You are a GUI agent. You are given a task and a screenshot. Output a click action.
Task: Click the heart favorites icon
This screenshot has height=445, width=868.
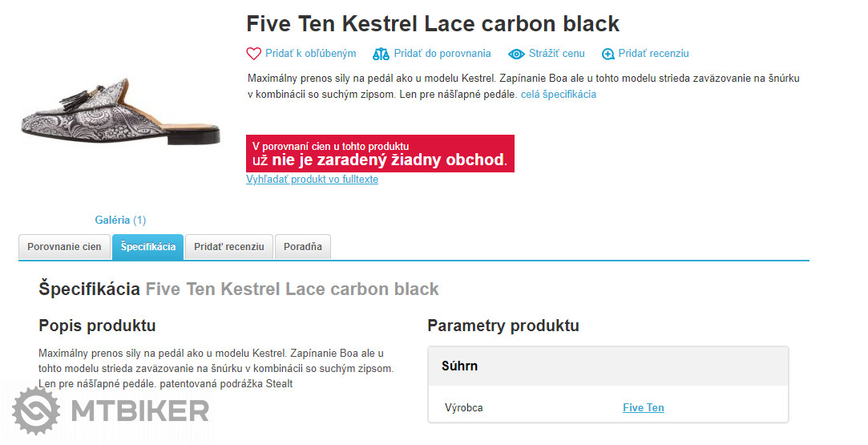click(253, 54)
